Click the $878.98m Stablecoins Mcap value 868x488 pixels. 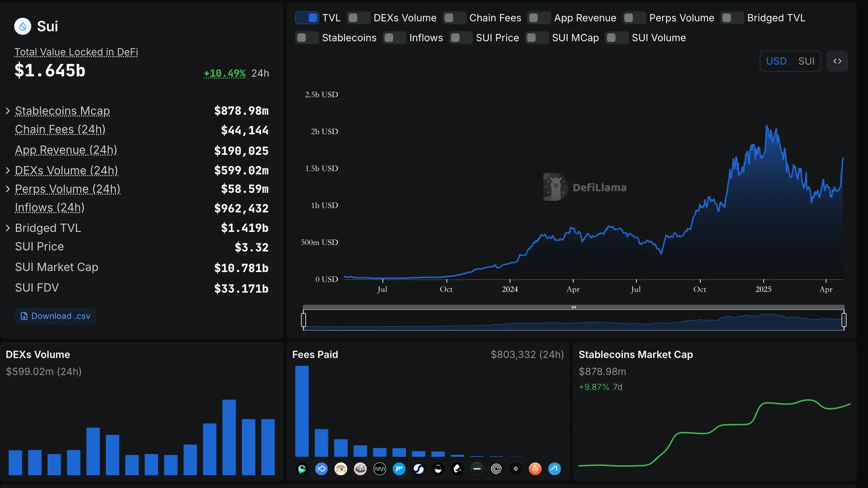tap(242, 111)
